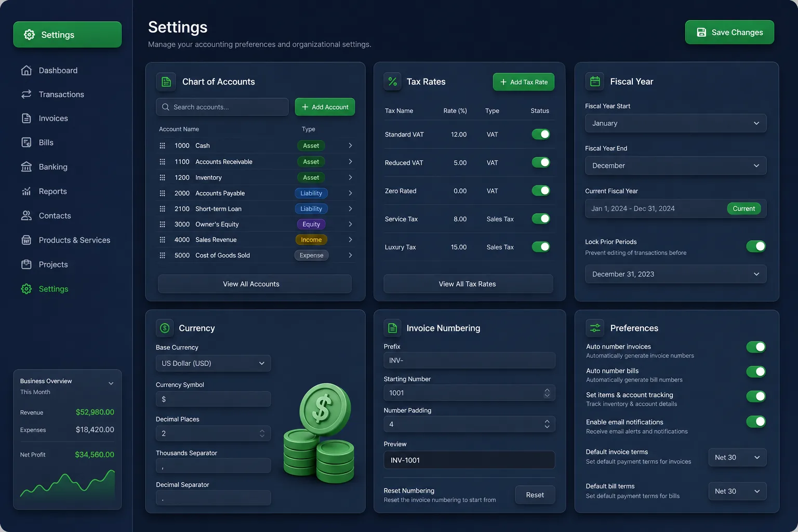The image size is (798, 532).
Task: Click the Save Changes button
Action: coord(729,32)
